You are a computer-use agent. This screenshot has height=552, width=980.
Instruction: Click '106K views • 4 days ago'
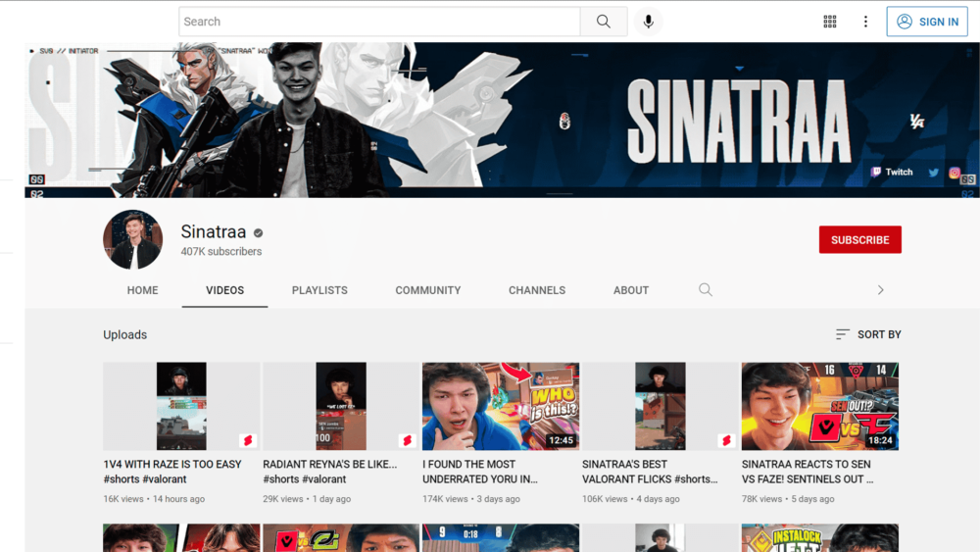click(x=630, y=499)
